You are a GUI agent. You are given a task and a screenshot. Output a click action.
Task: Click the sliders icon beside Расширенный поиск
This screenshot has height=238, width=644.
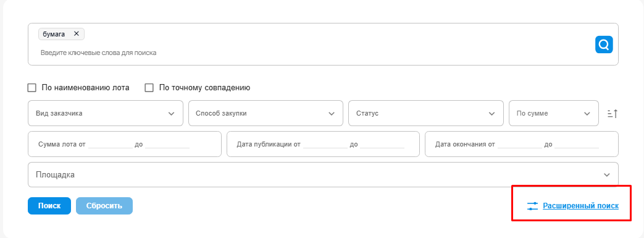coord(532,206)
